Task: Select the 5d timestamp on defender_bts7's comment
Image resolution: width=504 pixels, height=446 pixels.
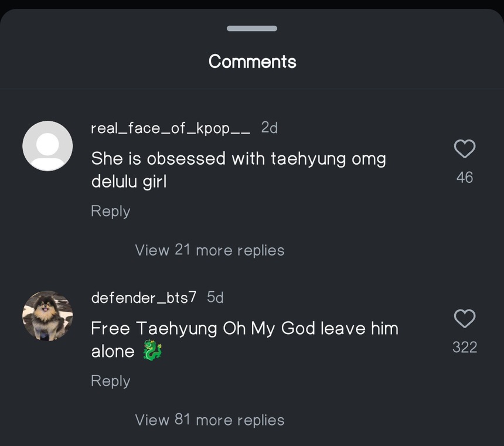Action: (214, 297)
